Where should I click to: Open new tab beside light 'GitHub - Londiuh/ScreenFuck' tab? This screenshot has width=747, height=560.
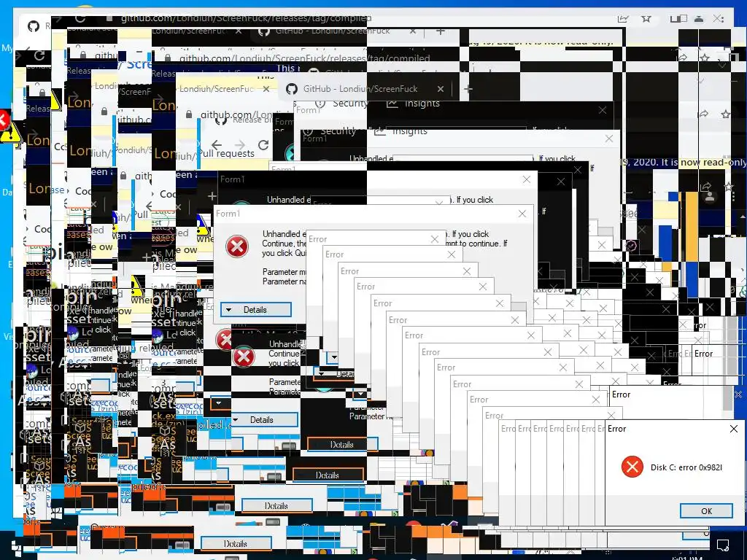468,88
